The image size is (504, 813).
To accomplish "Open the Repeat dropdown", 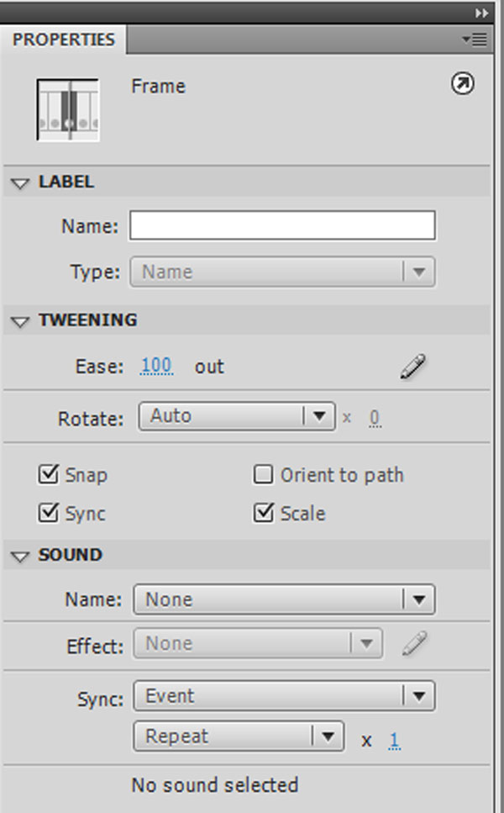I will [239, 736].
